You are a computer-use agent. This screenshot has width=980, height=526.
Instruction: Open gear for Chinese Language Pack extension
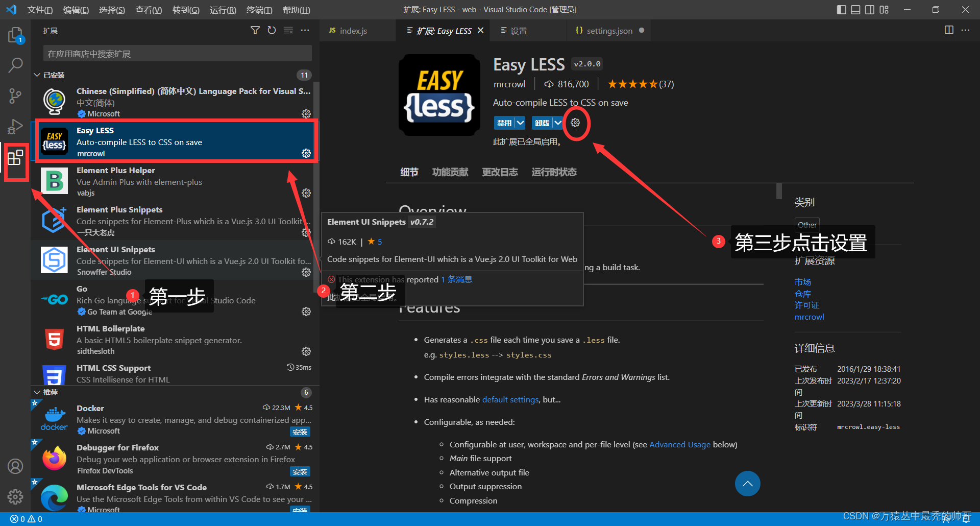pyautogui.click(x=306, y=113)
